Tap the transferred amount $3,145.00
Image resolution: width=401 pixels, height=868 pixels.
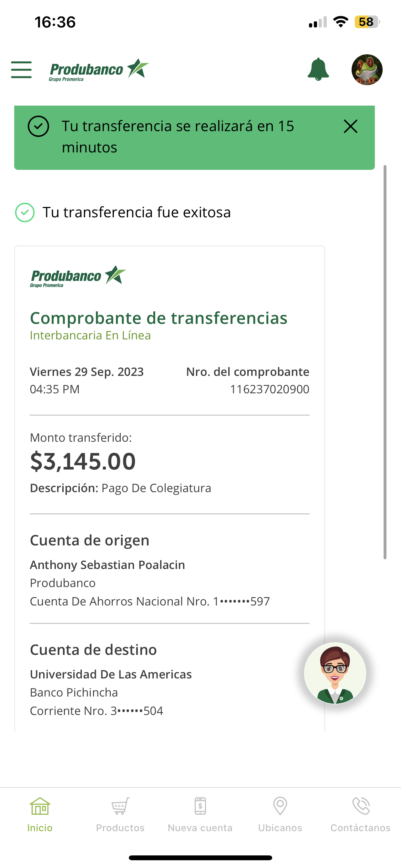click(x=83, y=461)
